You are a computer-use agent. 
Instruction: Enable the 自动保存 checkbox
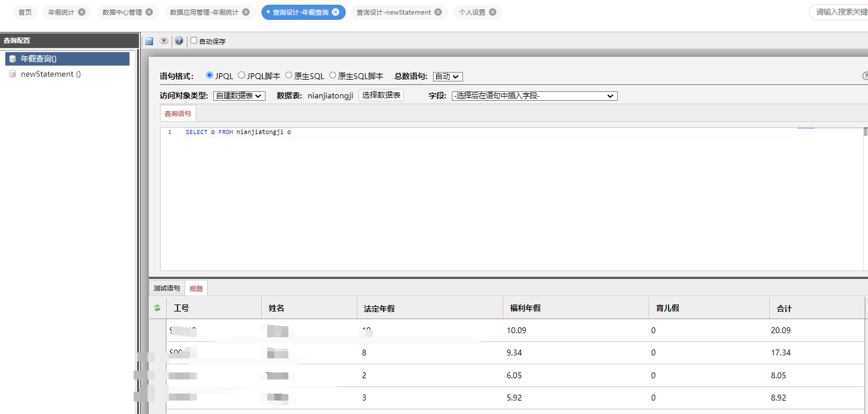point(194,41)
